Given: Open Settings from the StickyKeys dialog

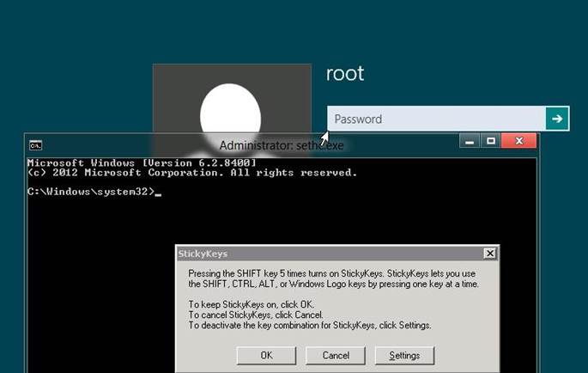Looking at the screenshot, I should click(404, 355).
